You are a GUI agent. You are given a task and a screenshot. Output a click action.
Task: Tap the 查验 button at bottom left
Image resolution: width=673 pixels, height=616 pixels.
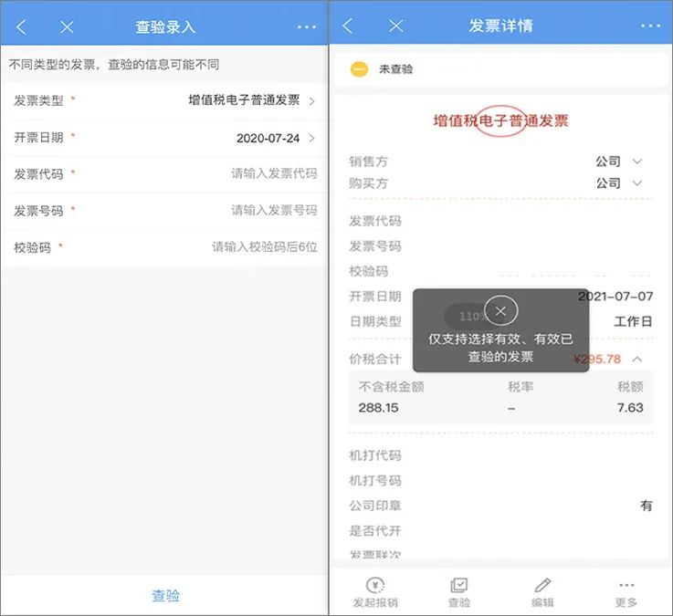(x=165, y=595)
